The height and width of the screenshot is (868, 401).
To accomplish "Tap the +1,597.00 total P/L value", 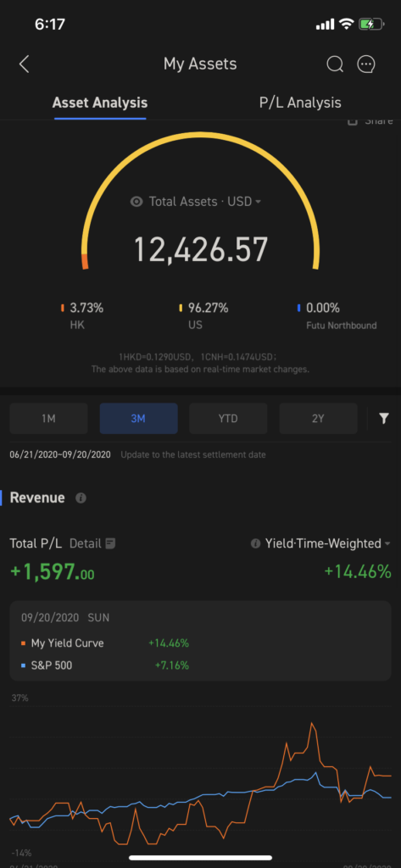I will (x=52, y=572).
